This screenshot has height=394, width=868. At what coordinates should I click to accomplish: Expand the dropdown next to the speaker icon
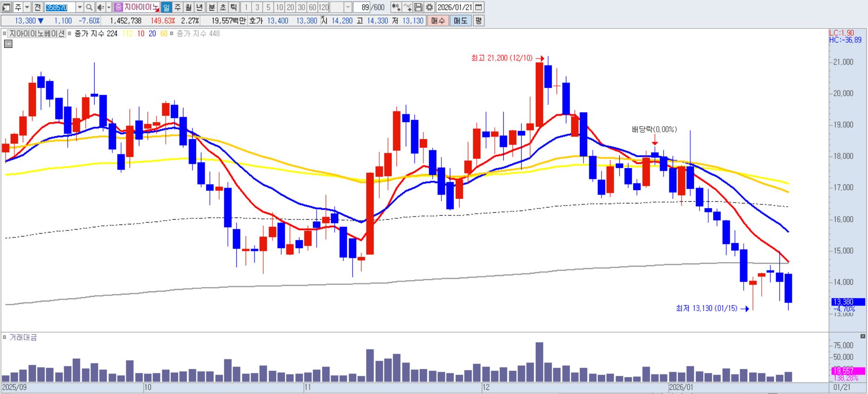[x=109, y=7]
